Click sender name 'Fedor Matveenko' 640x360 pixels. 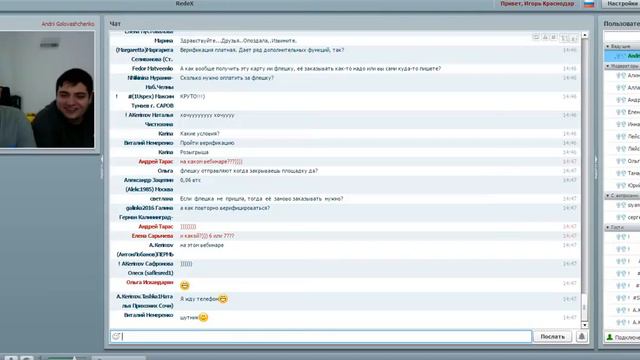(x=152, y=69)
